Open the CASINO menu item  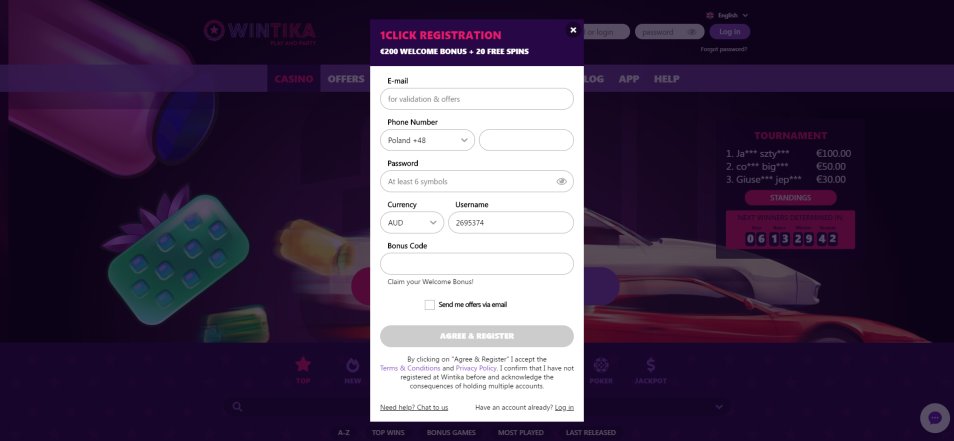(294, 79)
